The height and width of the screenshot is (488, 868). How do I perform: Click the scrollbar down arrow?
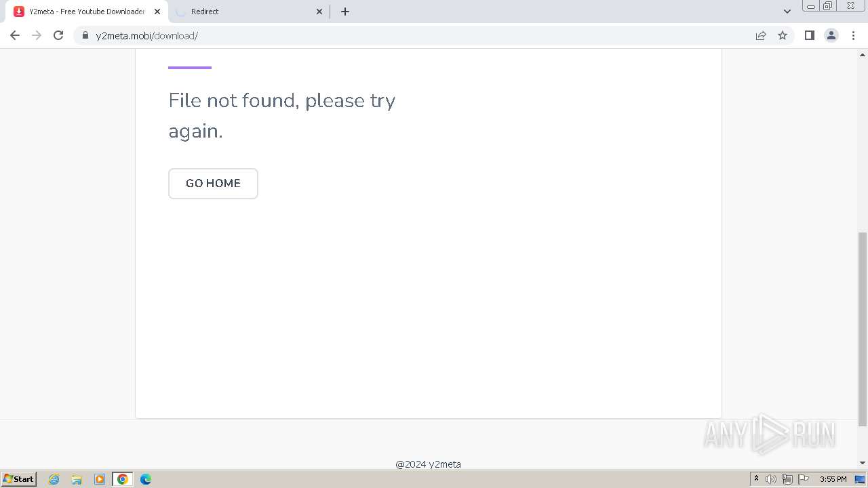863,463
